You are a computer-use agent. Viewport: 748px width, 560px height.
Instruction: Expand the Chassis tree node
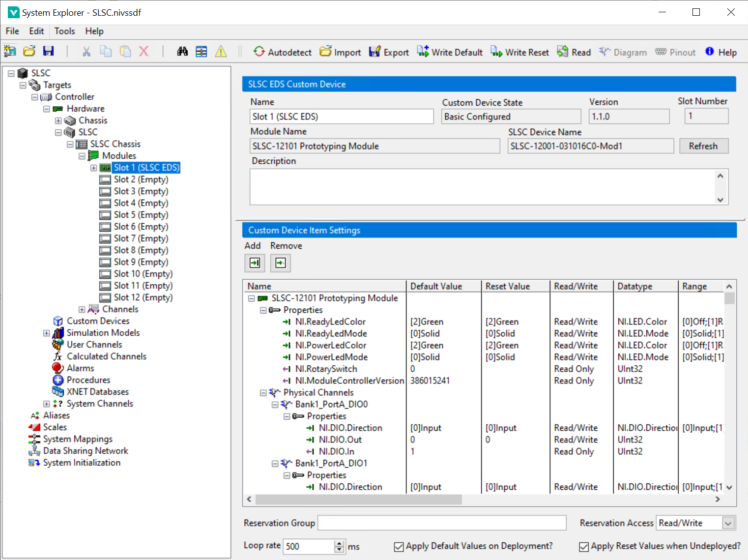pyautogui.click(x=58, y=120)
